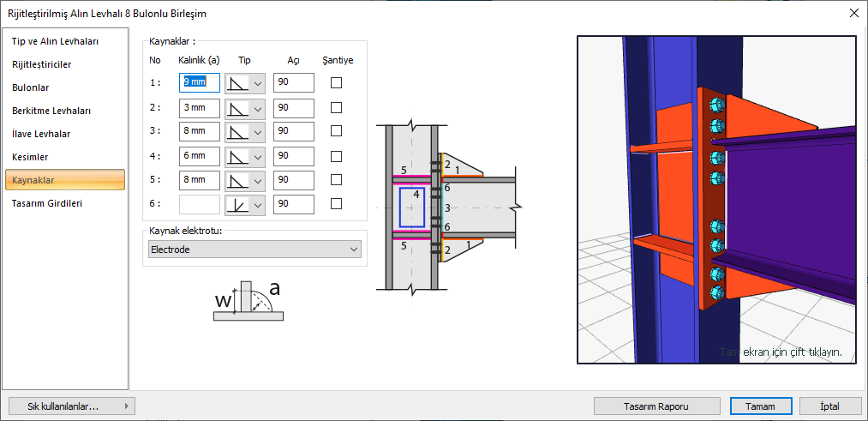Expand weld type dropdown for row 2
Image resolution: width=868 pixels, height=421 pixels.
click(245, 108)
